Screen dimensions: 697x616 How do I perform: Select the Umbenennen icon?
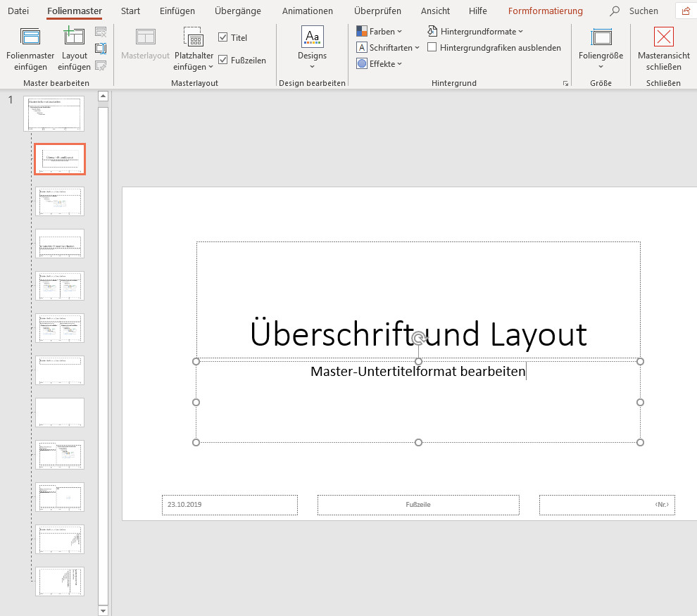(x=101, y=48)
